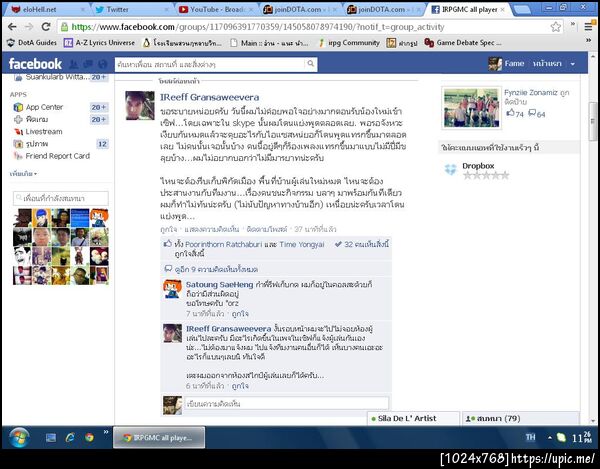Reload the page with the refresh icon
The height and width of the screenshot is (469, 600).
point(46,27)
